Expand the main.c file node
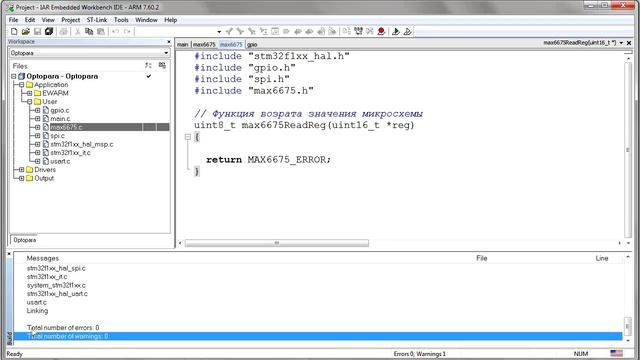This screenshot has width=640, height=360. [x=38, y=119]
